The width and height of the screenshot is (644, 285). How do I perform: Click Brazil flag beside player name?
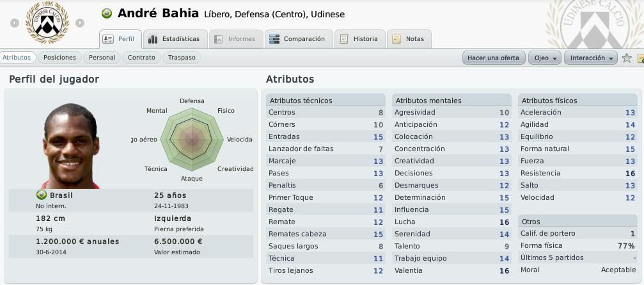(x=107, y=13)
